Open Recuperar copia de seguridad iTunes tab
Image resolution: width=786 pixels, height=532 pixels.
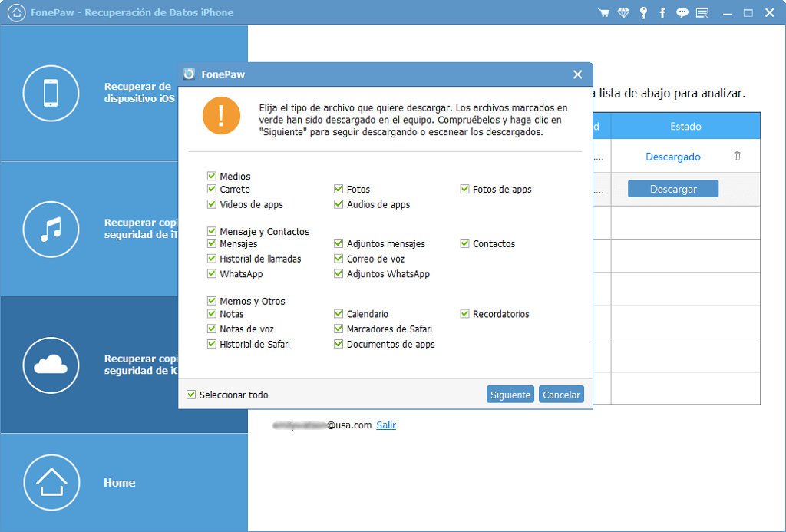click(124, 229)
